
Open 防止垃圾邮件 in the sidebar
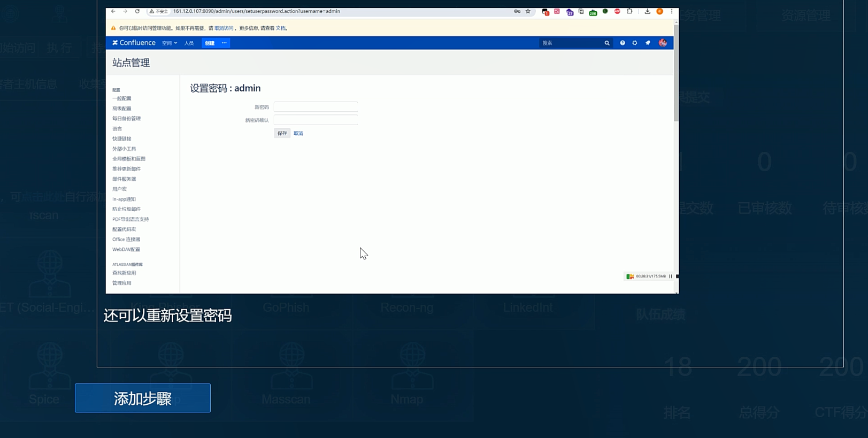(127, 210)
